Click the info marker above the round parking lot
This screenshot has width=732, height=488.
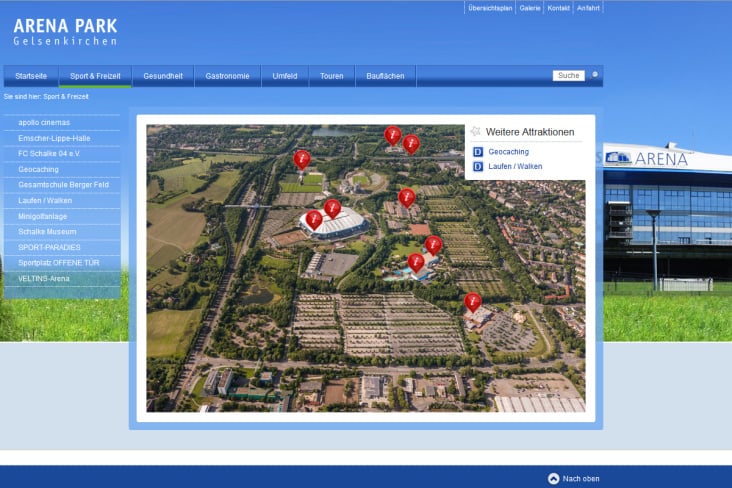472,302
